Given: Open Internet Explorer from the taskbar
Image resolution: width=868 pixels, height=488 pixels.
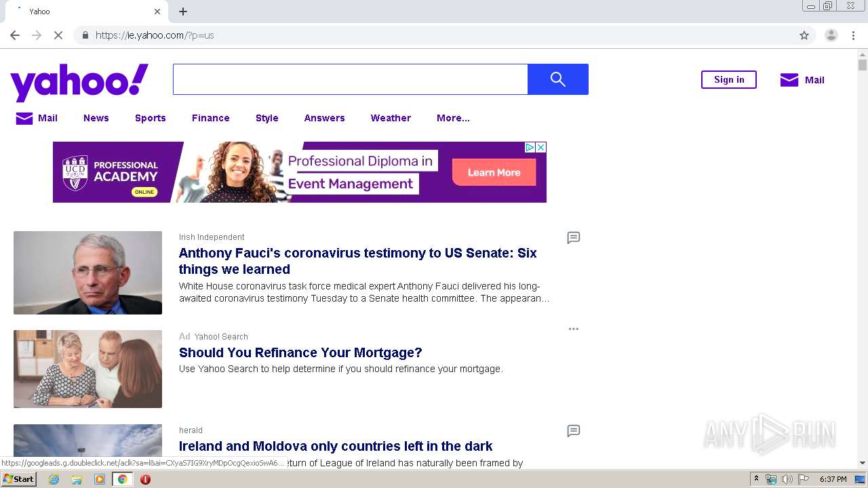Looking at the screenshot, I should pyautogui.click(x=54, y=479).
